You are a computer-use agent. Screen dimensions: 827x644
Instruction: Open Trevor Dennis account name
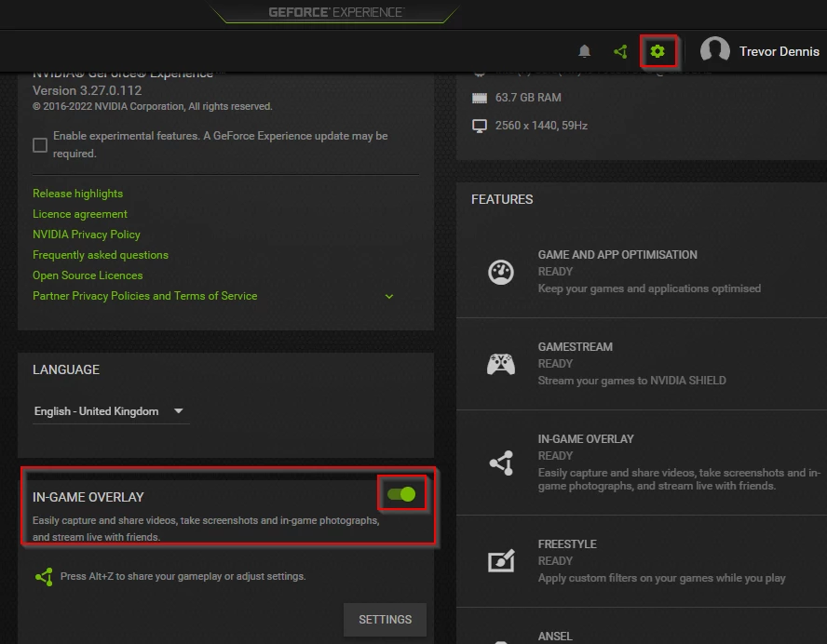point(779,51)
